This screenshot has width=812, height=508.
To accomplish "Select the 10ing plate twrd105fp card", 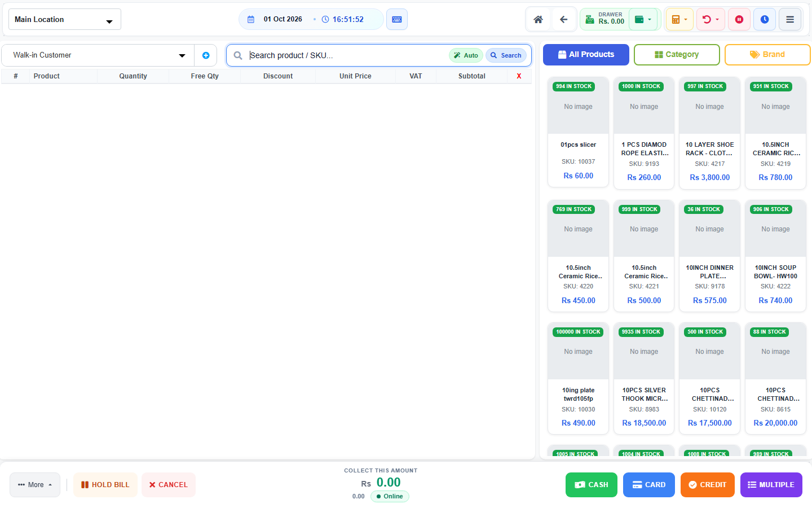I will tap(579, 378).
